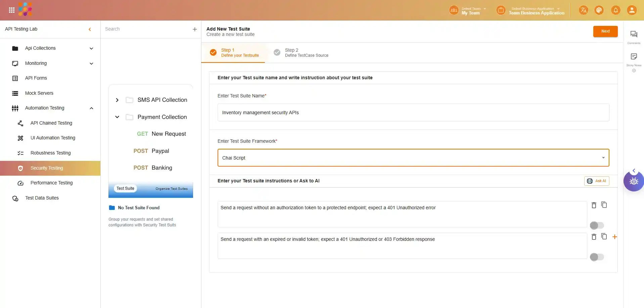Viewport: 644px width, 308px height.
Task: Click the notifications bell icon
Action: 615,10
